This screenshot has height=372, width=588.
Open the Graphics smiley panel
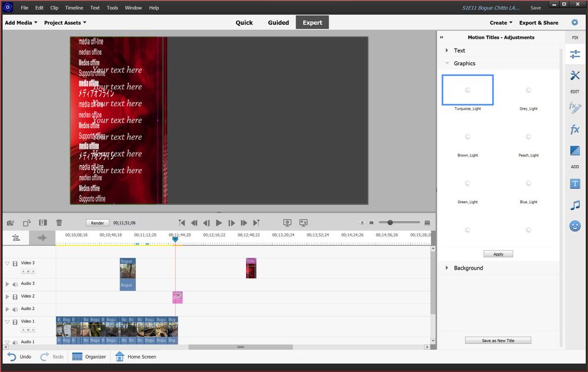[574, 225]
